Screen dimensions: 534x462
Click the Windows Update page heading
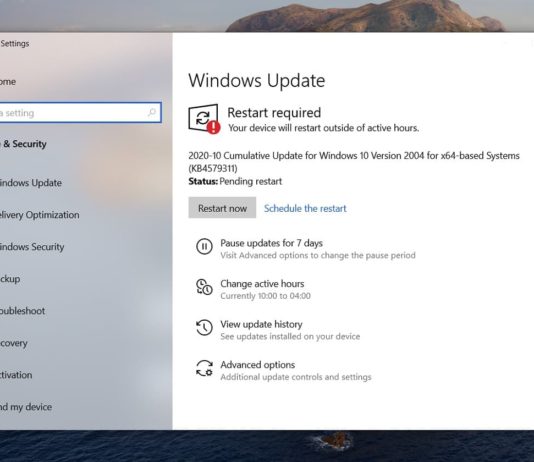tap(257, 81)
